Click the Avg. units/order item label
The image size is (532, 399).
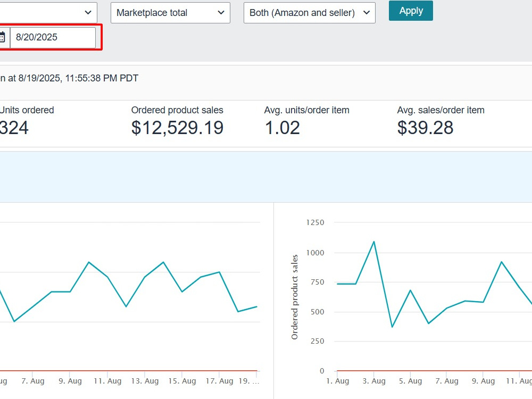pyautogui.click(x=307, y=110)
